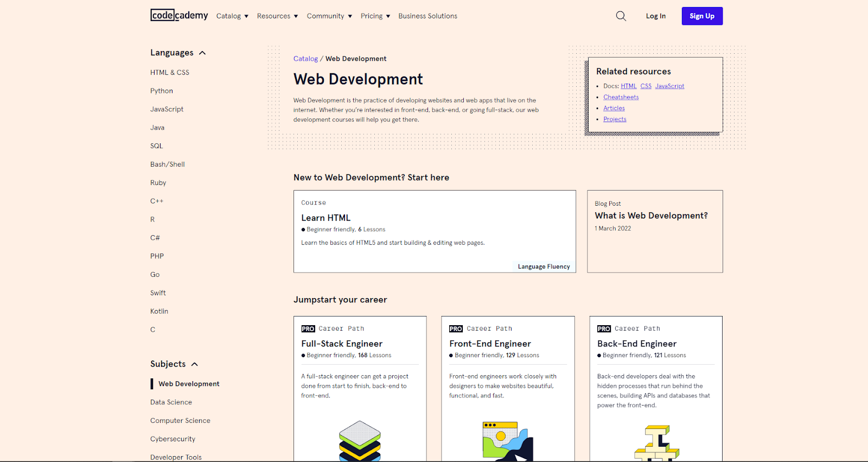
Task: Select R in the Languages list
Action: pyautogui.click(x=152, y=219)
